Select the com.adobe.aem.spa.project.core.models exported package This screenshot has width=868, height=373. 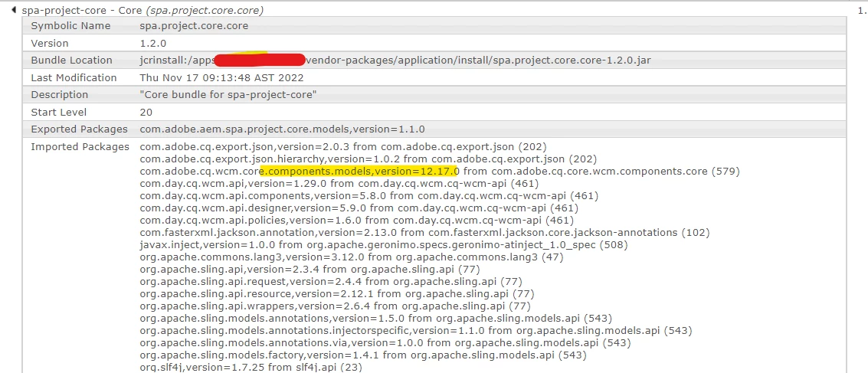[x=283, y=129]
